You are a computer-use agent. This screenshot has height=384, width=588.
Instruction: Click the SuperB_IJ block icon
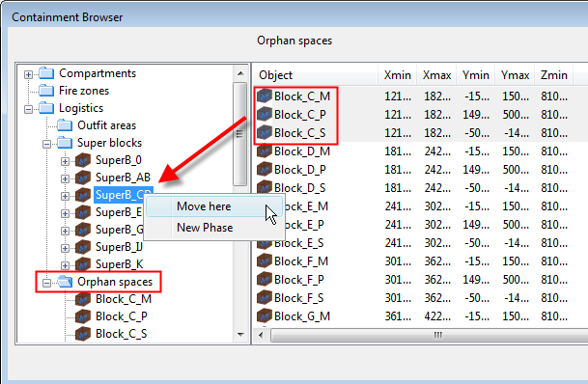(x=83, y=247)
